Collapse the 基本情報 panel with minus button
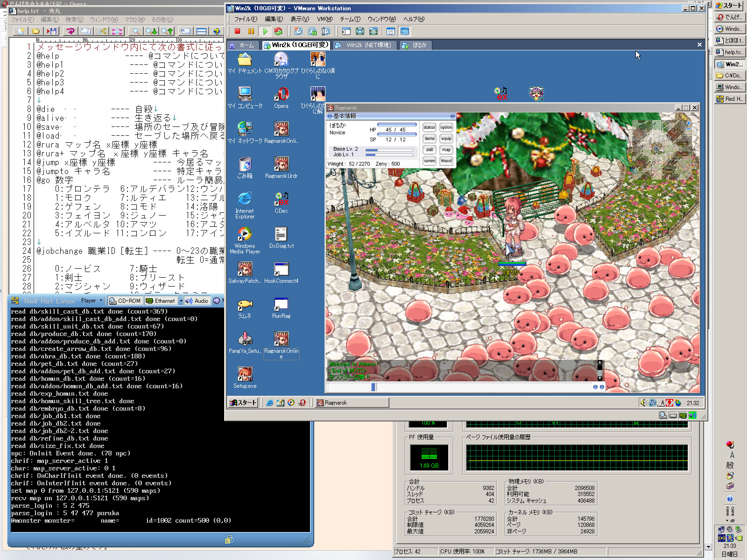Screen dimensions: 747x560 [452, 116]
